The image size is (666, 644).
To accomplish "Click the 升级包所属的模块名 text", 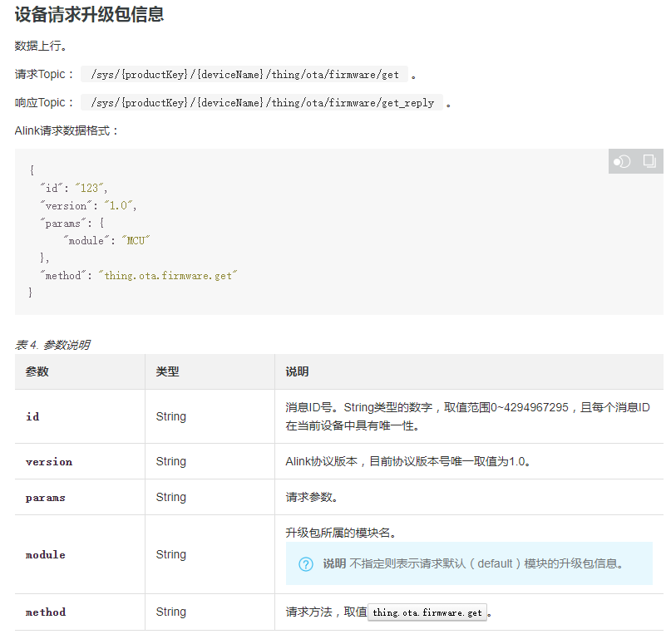I will tap(341, 533).
